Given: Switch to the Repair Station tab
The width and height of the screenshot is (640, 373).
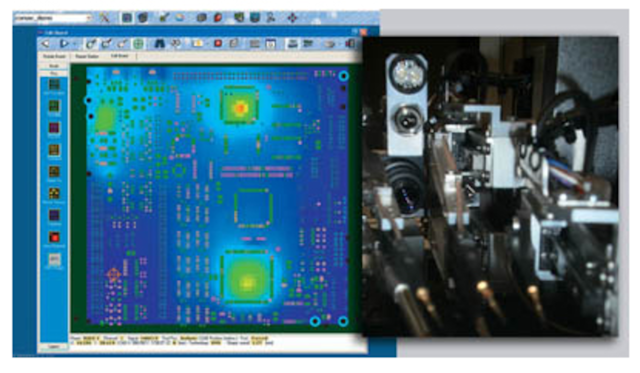Looking at the screenshot, I should coord(87,56).
